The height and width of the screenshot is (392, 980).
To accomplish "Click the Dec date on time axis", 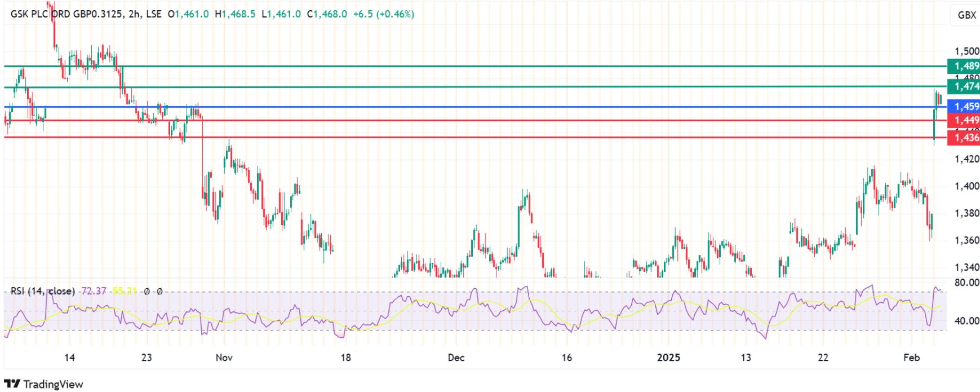I will [456, 358].
